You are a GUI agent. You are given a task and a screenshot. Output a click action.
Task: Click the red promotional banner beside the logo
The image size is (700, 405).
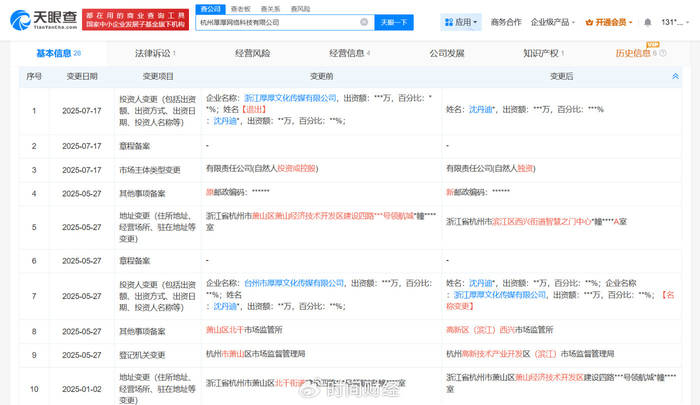pos(135,20)
